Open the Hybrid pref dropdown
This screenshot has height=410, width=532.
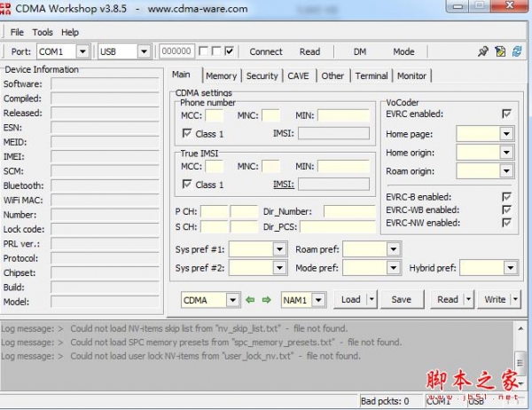[511, 268]
